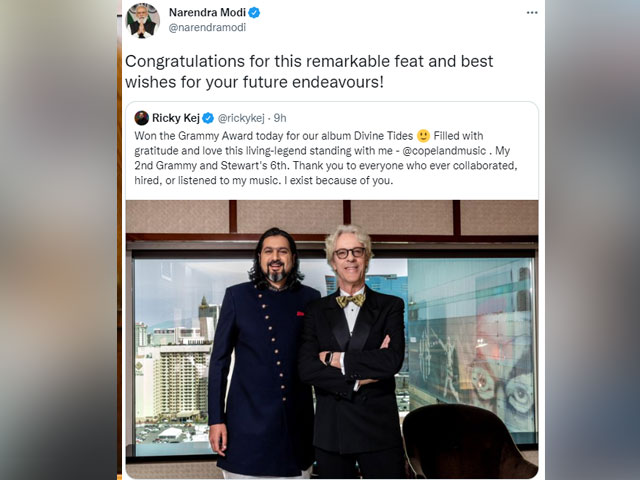Click the three-dot more options icon

[x=532, y=13]
